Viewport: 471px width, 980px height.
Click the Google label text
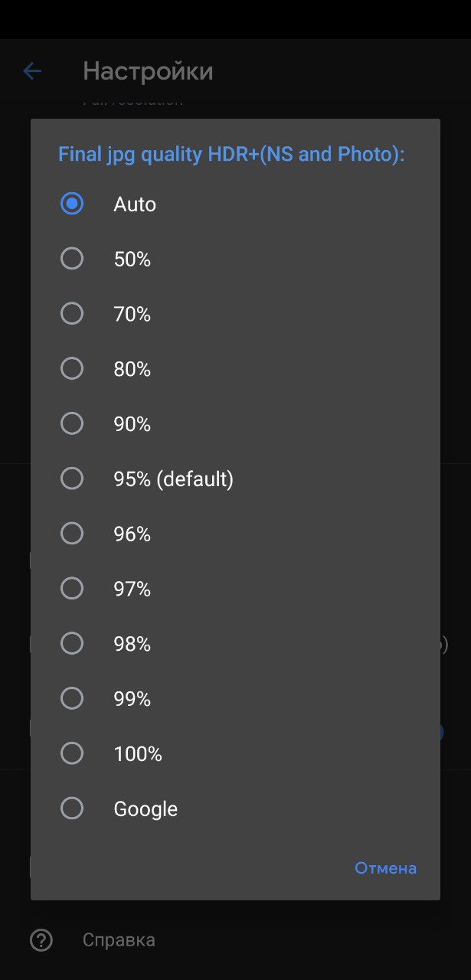pos(146,809)
